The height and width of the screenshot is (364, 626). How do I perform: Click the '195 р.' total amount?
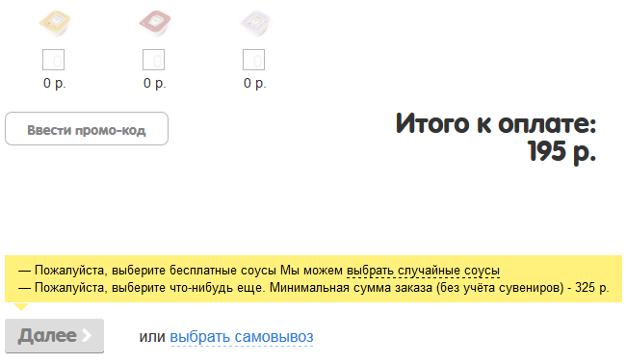tap(561, 151)
